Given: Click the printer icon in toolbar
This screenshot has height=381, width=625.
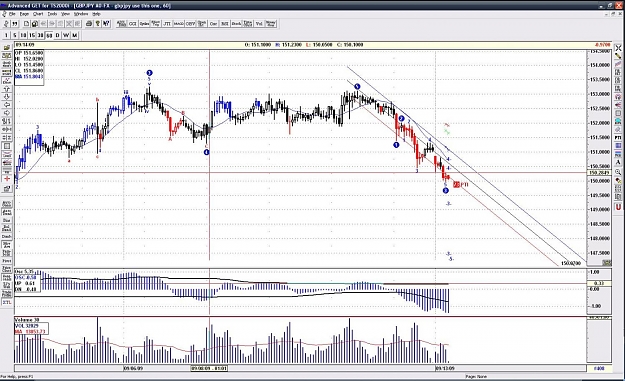Looking at the screenshot, I should click(89, 24).
